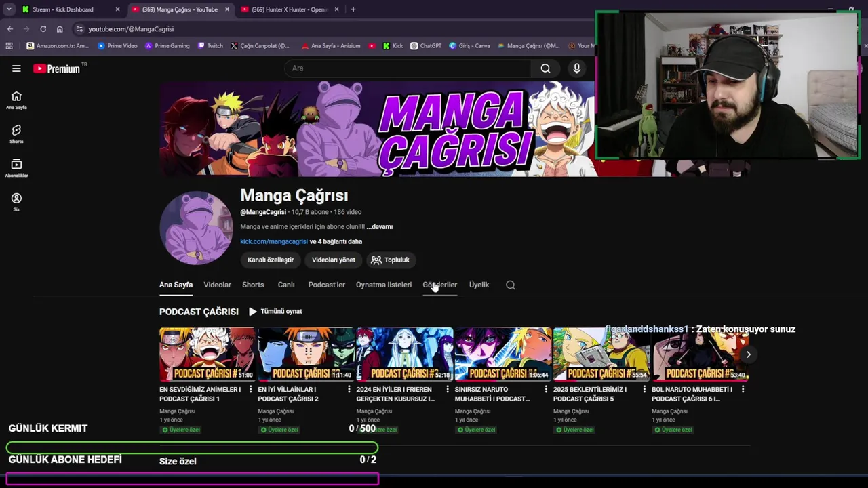Open Ana Sayfa in the sidebar
Viewport: 868px width, 488px height.
tap(16, 100)
